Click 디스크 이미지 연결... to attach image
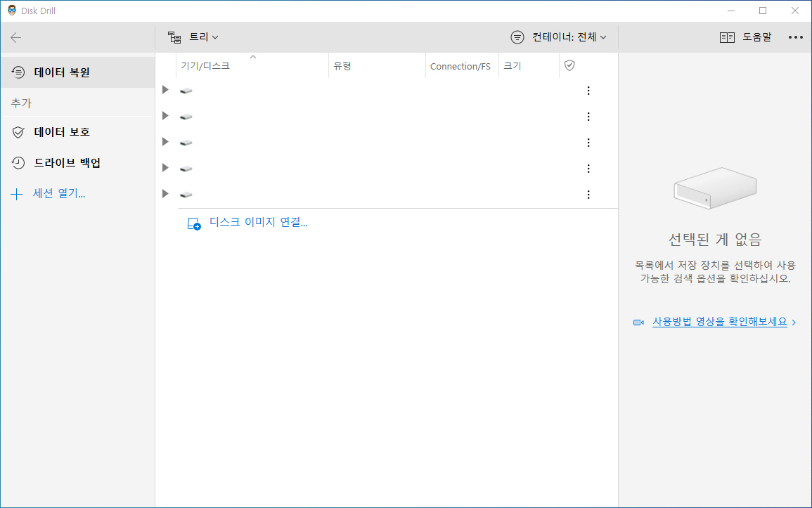Viewport: 812px width, 508px height. (x=247, y=223)
